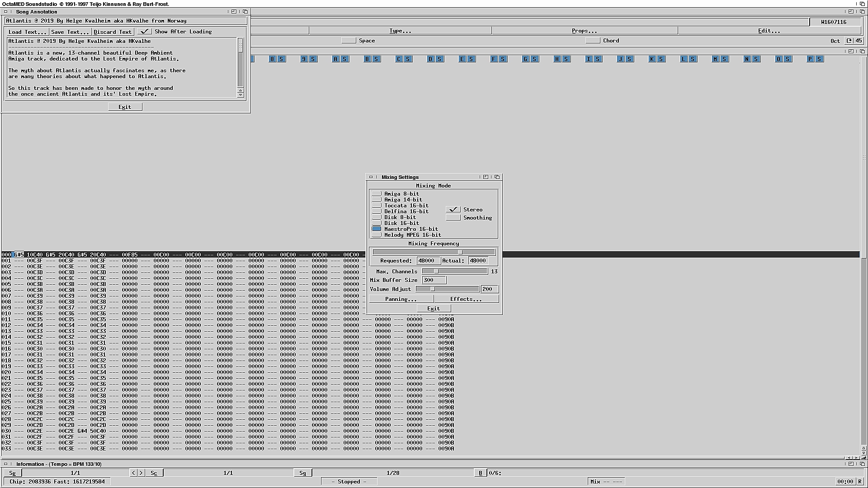Open the Props... menu

[584, 31]
